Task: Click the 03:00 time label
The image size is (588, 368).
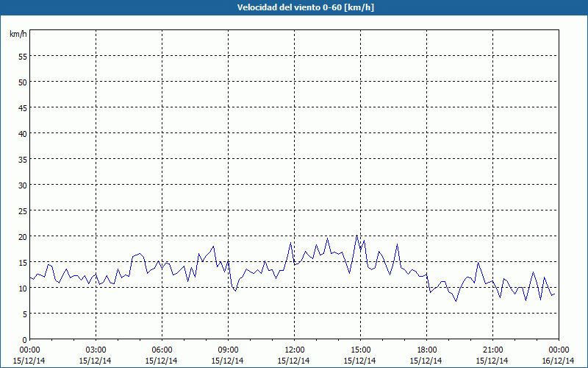Action: 96,350
